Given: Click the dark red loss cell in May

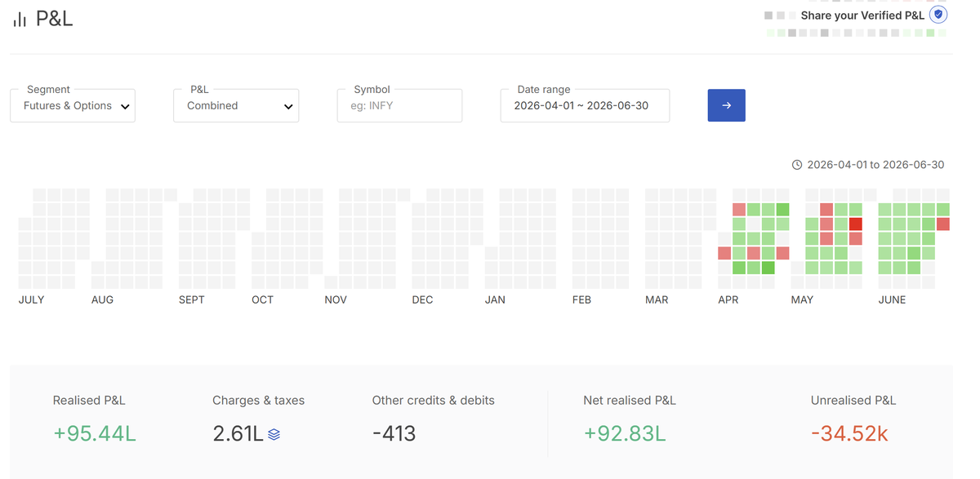Looking at the screenshot, I should click(855, 224).
